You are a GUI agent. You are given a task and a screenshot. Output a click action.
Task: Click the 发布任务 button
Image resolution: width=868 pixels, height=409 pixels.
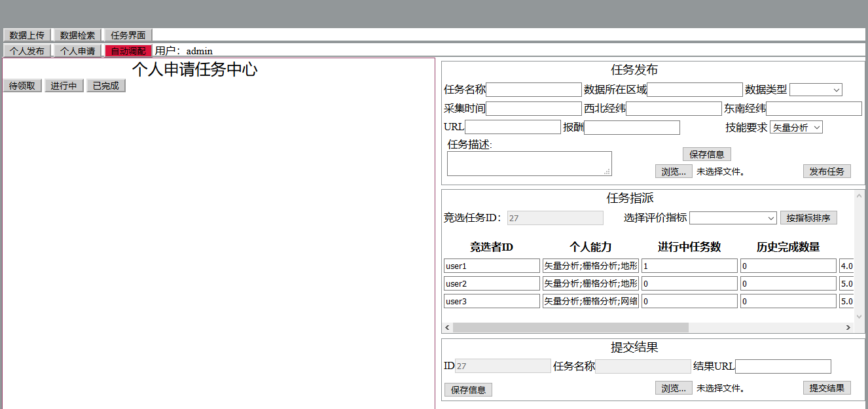(827, 171)
